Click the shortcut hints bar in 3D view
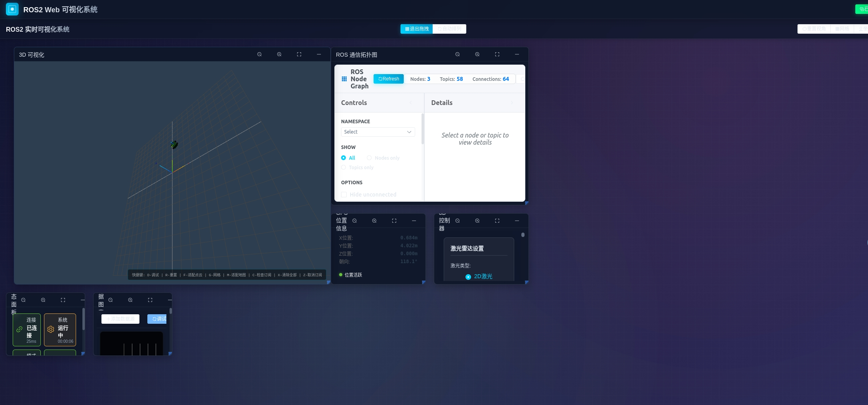The width and height of the screenshot is (868, 405). (x=227, y=275)
